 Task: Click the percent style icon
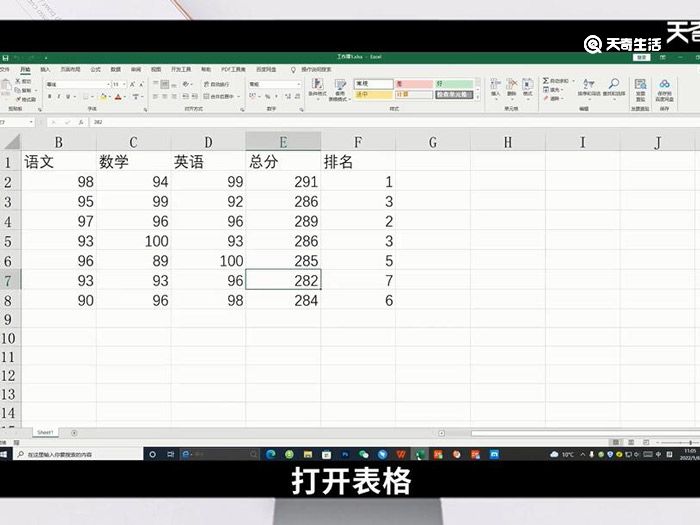(x=267, y=96)
